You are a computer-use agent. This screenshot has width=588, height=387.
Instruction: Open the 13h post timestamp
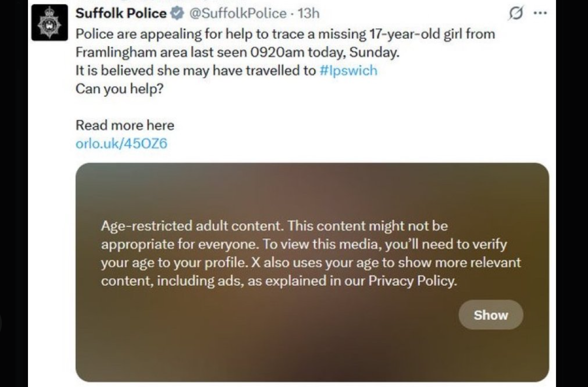pyautogui.click(x=309, y=14)
